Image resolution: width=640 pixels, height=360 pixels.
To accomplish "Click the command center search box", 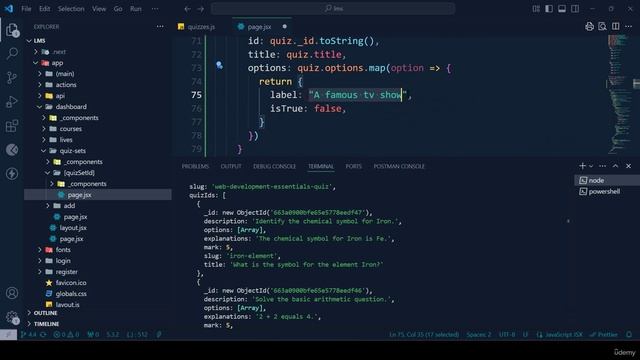I will coord(333,9).
